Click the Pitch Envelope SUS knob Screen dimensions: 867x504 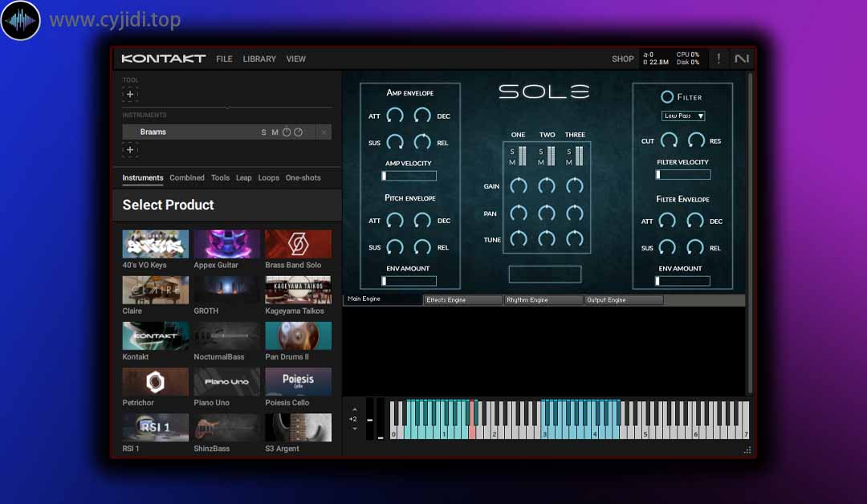coord(395,247)
